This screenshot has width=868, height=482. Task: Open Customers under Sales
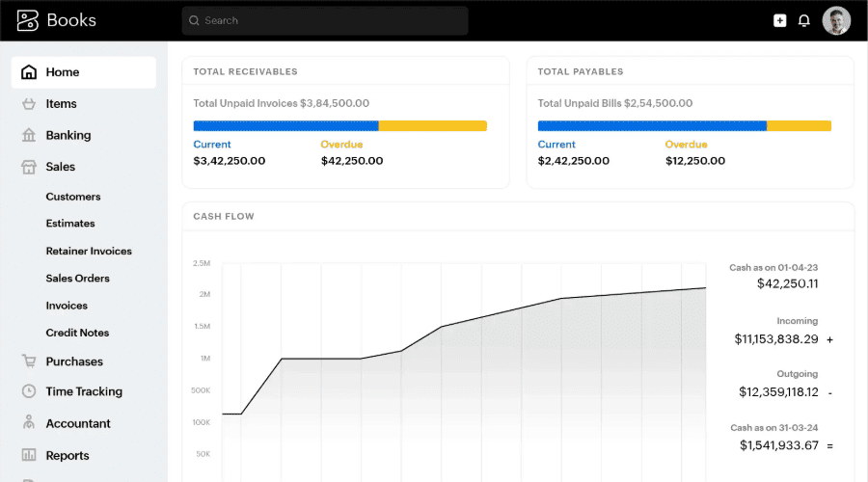(73, 197)
